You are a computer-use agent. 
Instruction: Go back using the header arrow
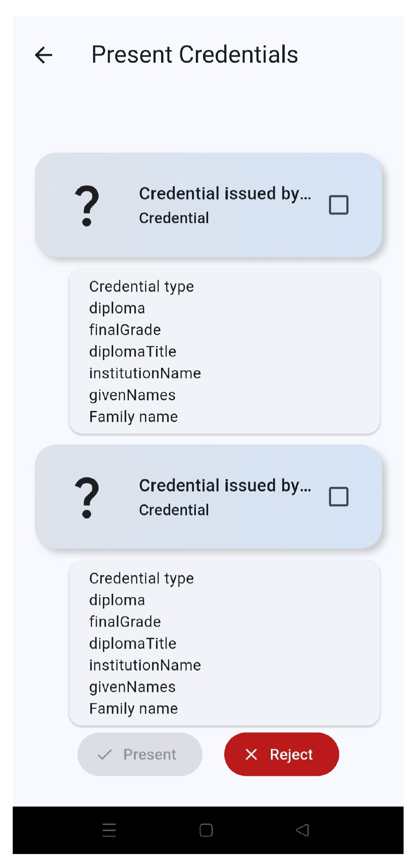click(44, 55)
